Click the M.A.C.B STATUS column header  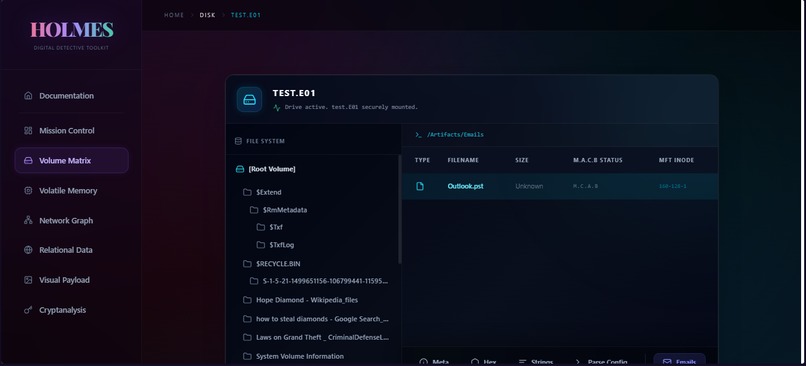(598, 160)
